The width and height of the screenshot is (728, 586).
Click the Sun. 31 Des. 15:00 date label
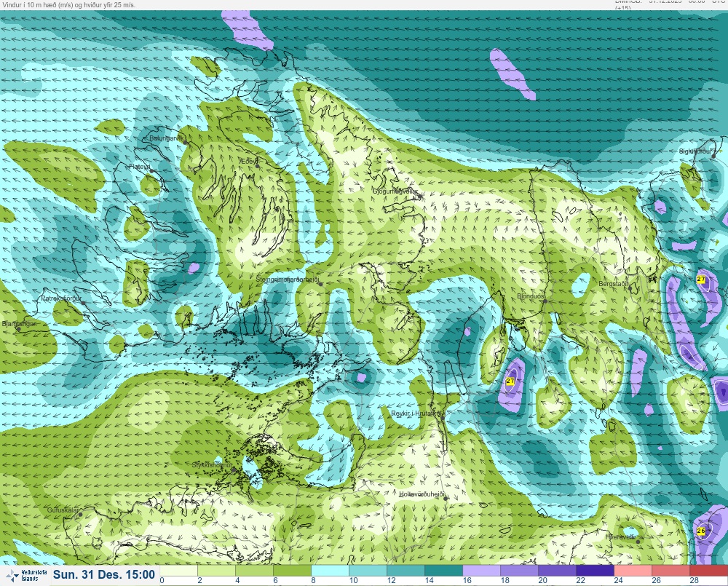pyautogui.click(x=104, y=574)
